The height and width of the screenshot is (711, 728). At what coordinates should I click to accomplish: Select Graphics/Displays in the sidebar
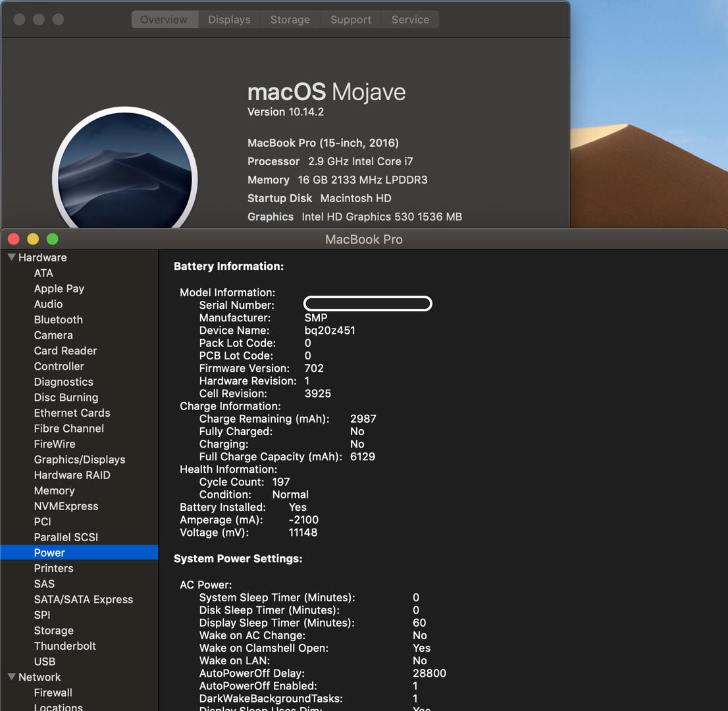pos(80,460)
